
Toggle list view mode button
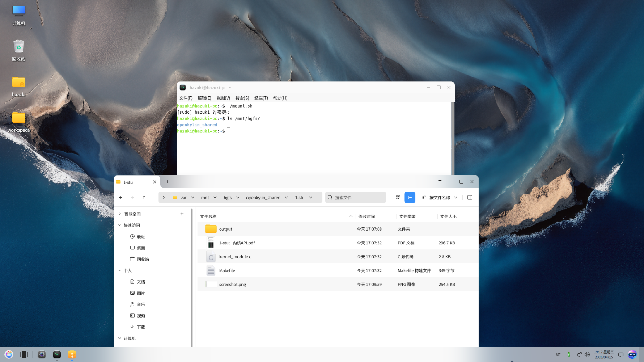tap(410, 197)
